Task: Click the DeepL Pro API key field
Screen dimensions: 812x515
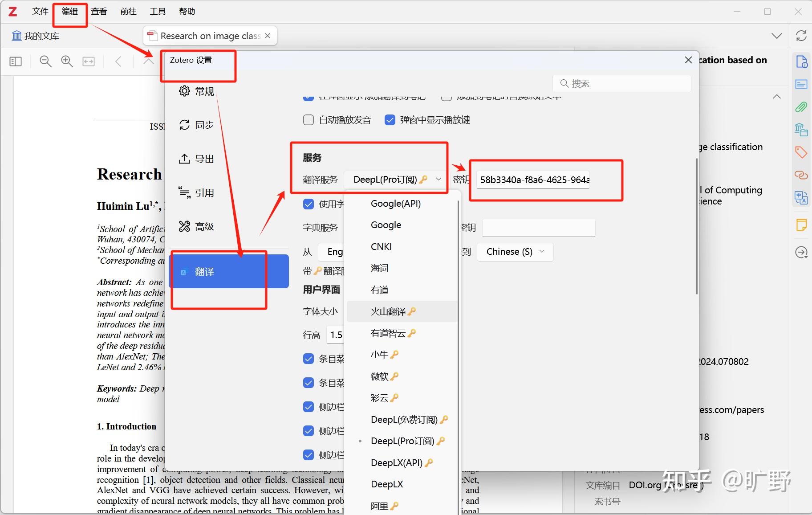Action: click(x=532, y=180)
